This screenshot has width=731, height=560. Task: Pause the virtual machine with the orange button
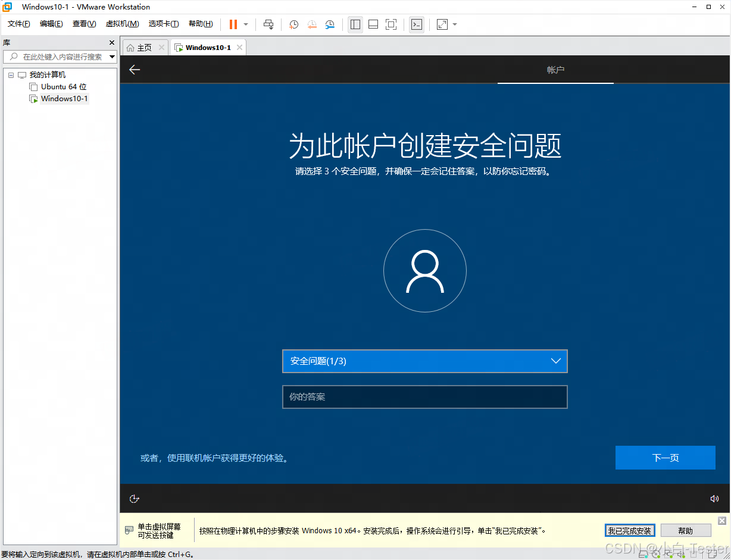point(233,24)
